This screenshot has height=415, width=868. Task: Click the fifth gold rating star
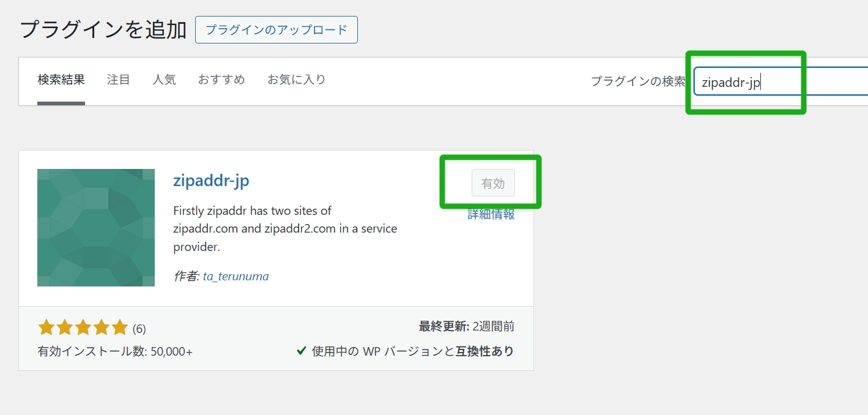click(119, 328)
